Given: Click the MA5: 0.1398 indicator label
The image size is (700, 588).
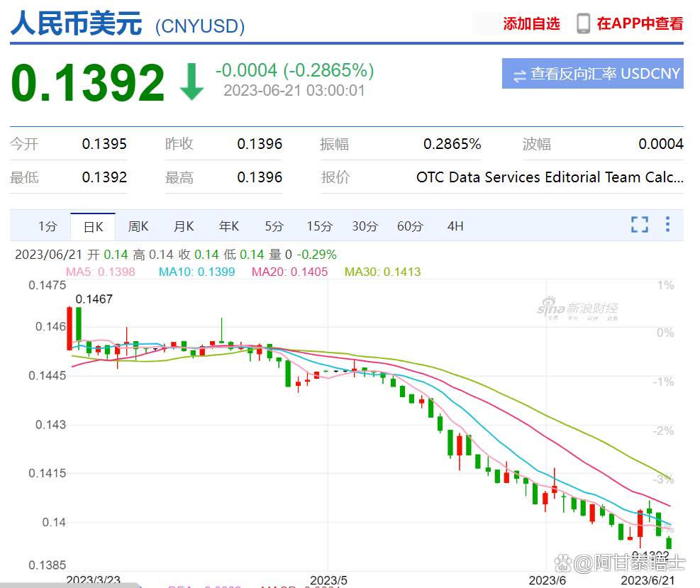Looking at the screenshot, I should 101,272.
